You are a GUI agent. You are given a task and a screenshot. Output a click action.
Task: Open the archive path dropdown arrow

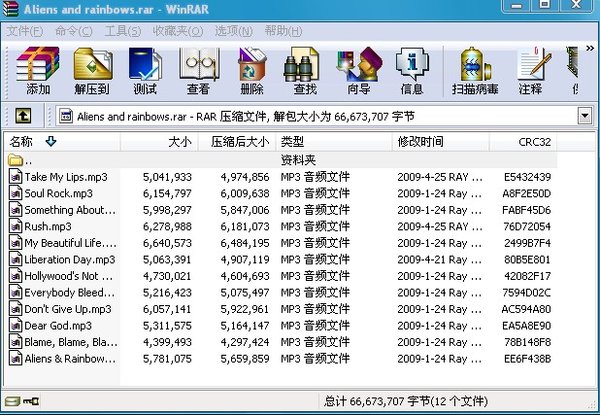click(x=584, y=116)
